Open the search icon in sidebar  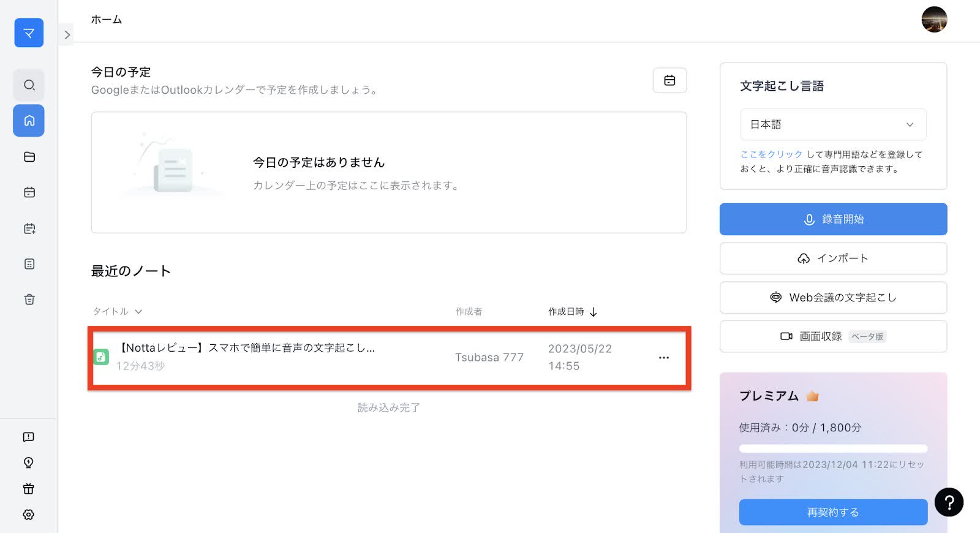pyautogui.click(x=29, y=85)
